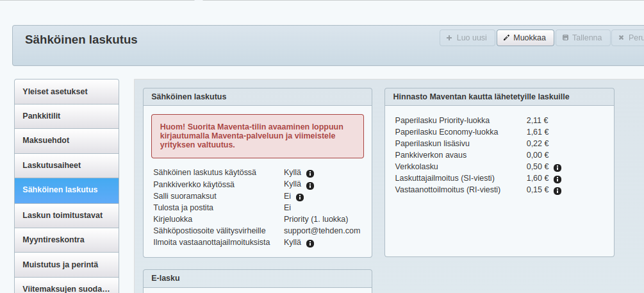The height and width of the screenshot is (293, 644).
Task: Click info icon next to Sähköinen laskutus käytössä
Action: click(x=310, y=174)
